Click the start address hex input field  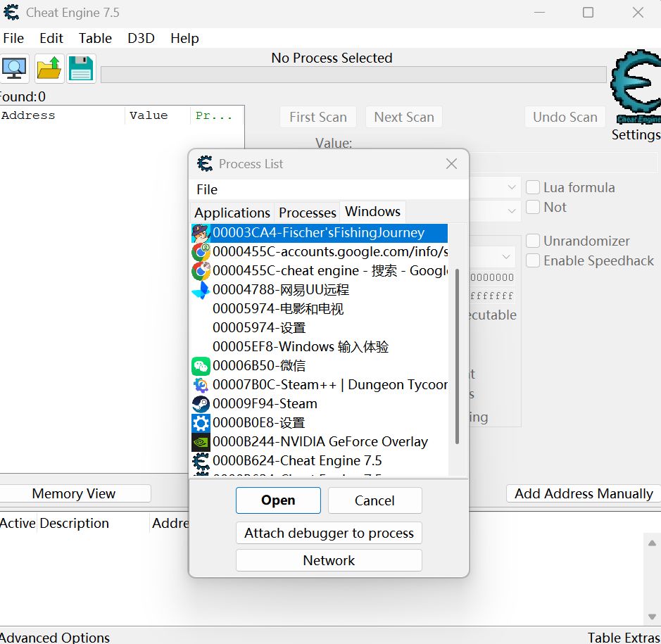point(492,277)
